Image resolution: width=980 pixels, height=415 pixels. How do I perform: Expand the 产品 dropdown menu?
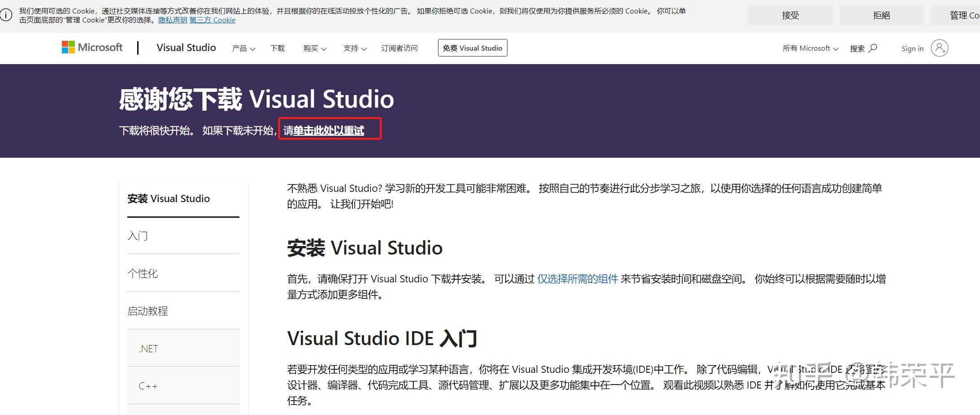tap(243, 48)
